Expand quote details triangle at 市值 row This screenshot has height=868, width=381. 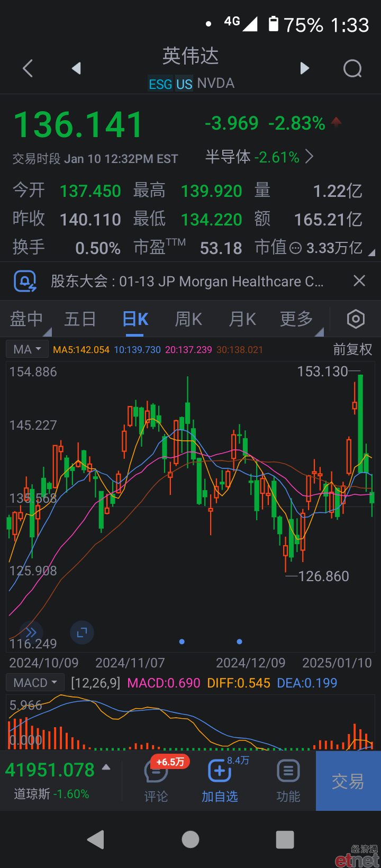tap(371, 253)
